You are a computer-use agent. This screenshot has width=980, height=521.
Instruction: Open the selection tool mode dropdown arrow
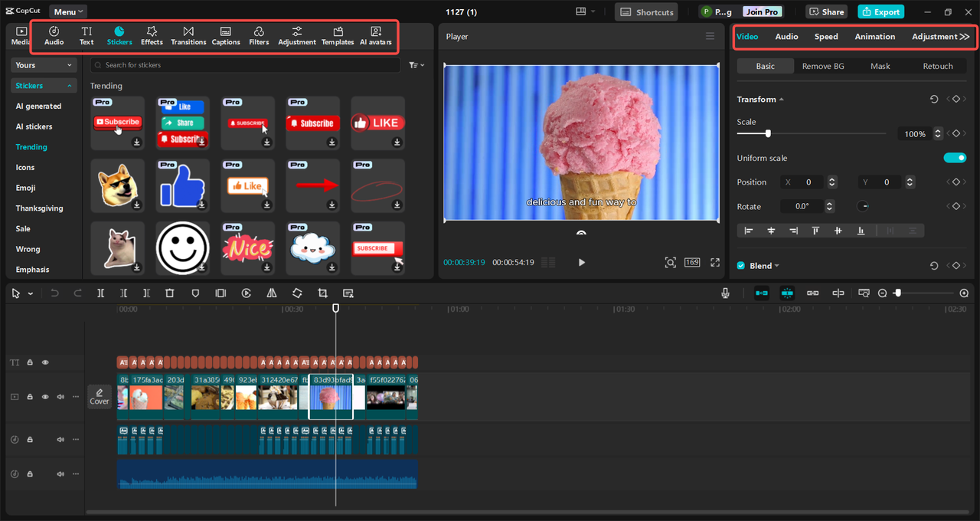(x=31, y=293)
